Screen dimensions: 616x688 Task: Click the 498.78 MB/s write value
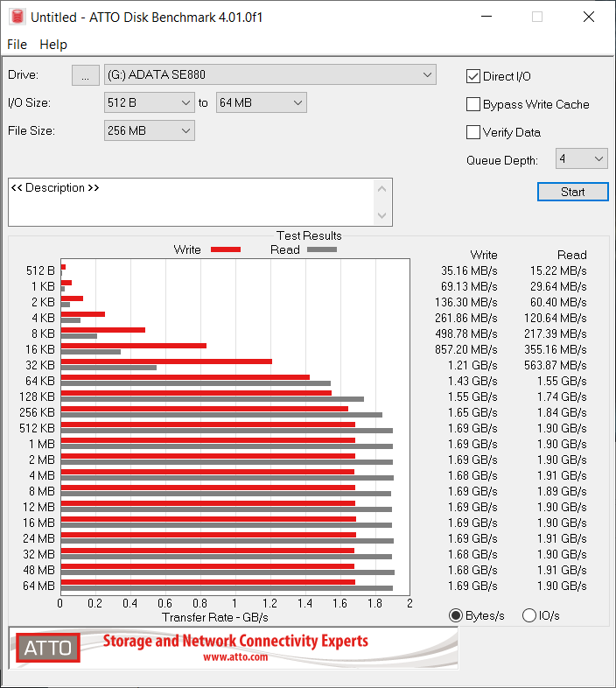click(466, 333)
